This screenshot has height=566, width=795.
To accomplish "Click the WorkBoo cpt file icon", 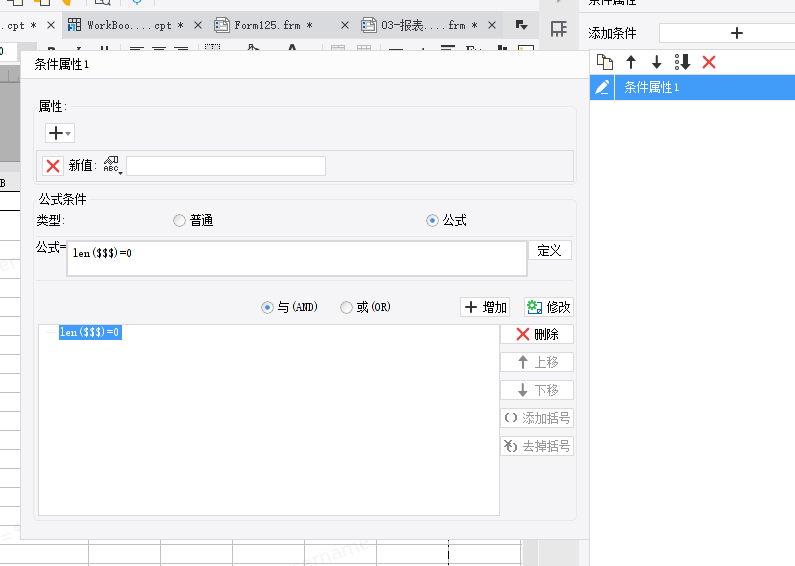I will pos(75,25).
